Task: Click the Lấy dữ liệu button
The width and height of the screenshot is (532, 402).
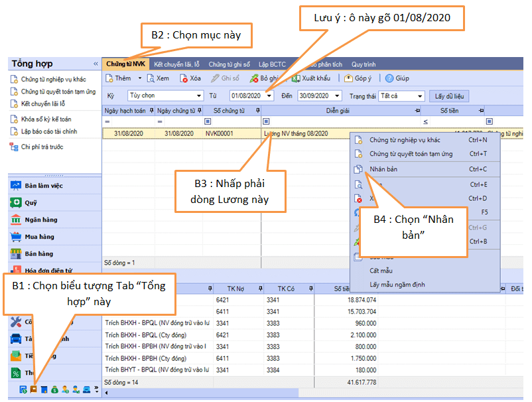Action: (449, 96)
